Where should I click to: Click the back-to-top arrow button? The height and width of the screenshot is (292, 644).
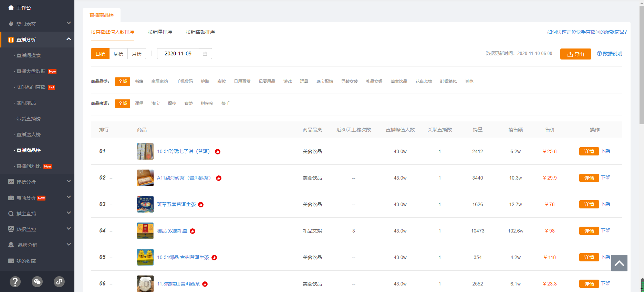(619, 263)
